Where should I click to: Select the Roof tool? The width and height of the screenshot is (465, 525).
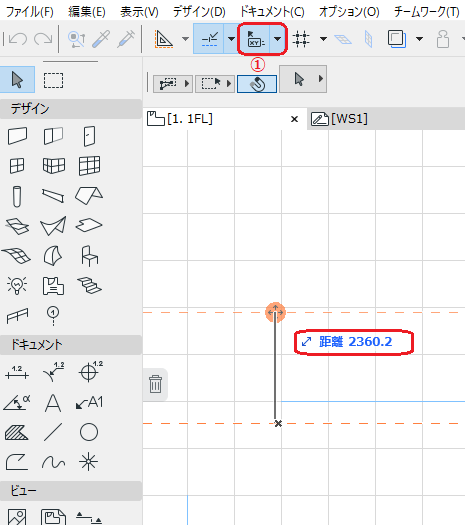pos(89,196)
